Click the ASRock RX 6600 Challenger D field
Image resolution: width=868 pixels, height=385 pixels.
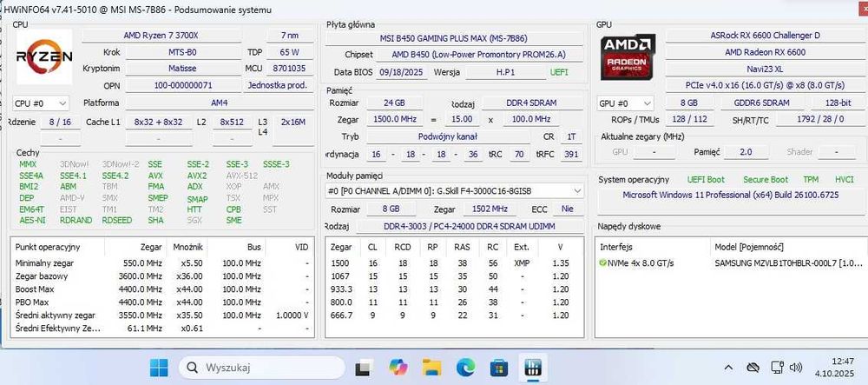click(x=765, y=36)
